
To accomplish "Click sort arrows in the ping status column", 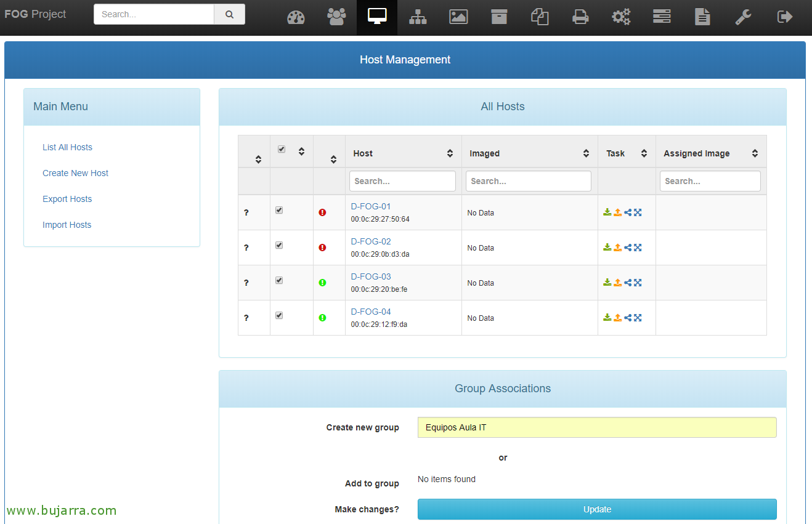I will tap(333, 159).
